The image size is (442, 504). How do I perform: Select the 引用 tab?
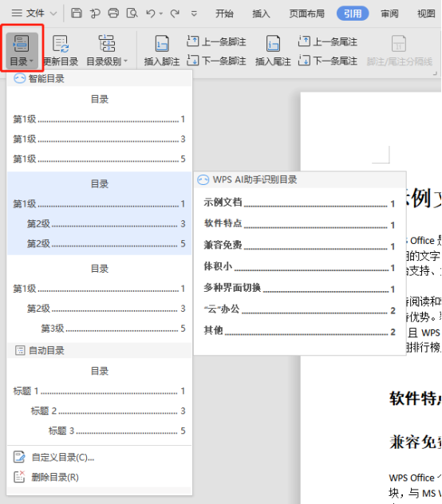(353, 14)
